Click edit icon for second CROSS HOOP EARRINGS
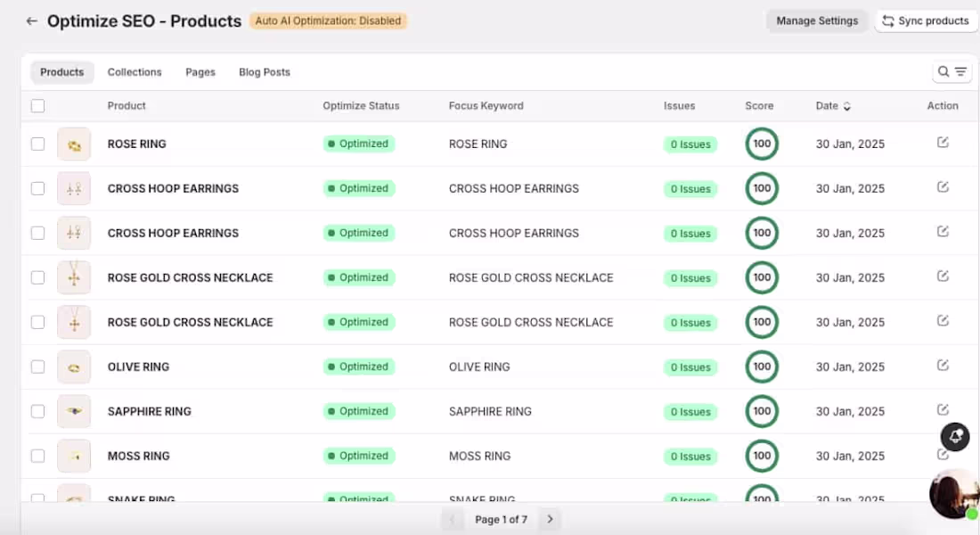This screenshot has height=535, width=980. 943,232
